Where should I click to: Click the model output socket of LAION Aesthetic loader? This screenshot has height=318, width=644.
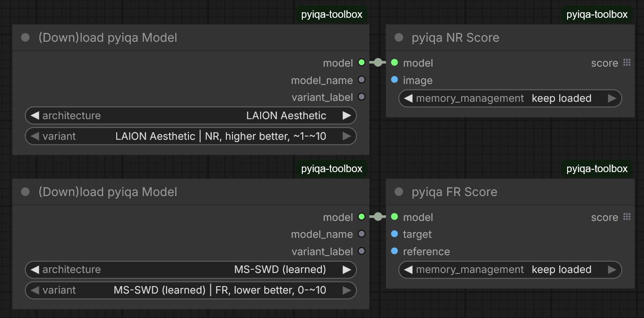[x=361, y=62]
